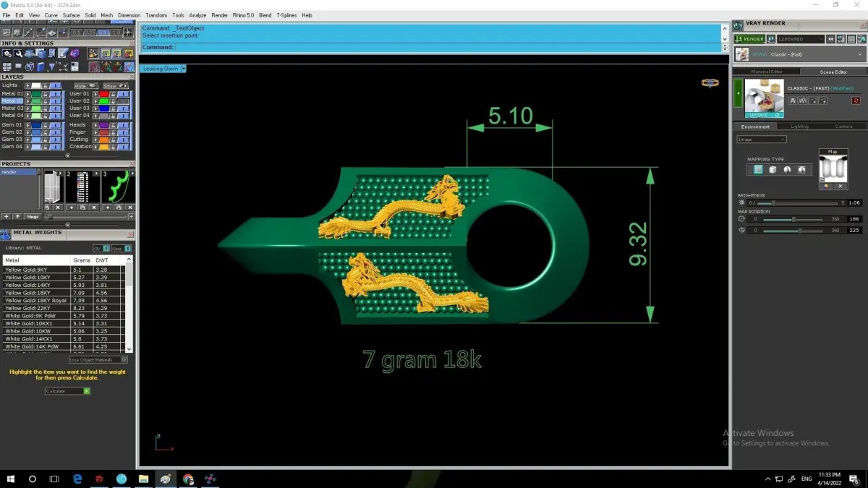This screenshot has height=488, width=868.
Task: Click the funnel filter icon in Info & Settings
Action: point(51,67)
